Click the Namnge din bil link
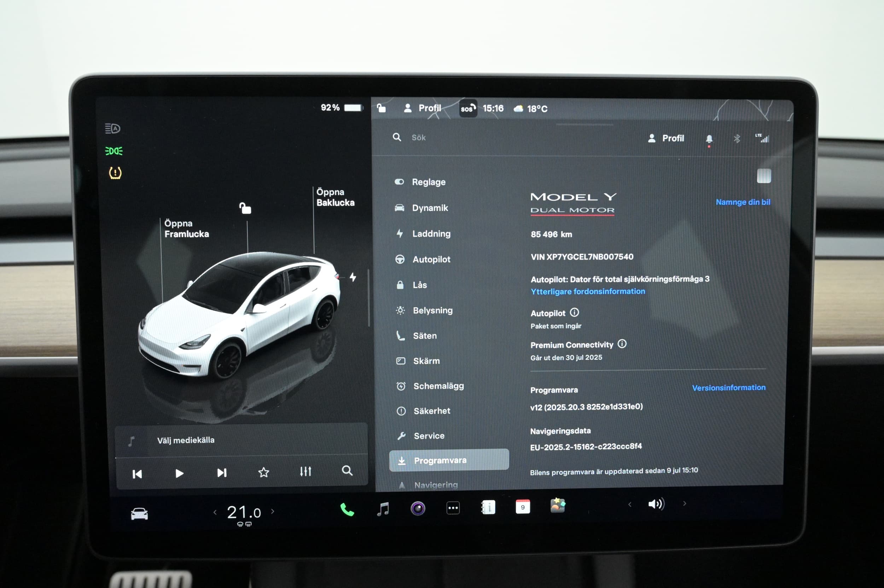The image size is (884, 588). point(743,202)
